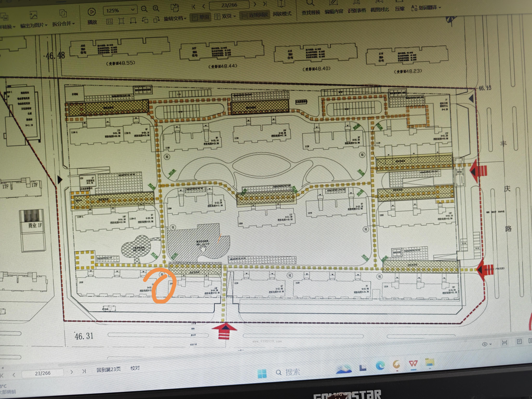Enable 单页 single page view
This screenshot has height=399, width=532.
coord(200,17)
